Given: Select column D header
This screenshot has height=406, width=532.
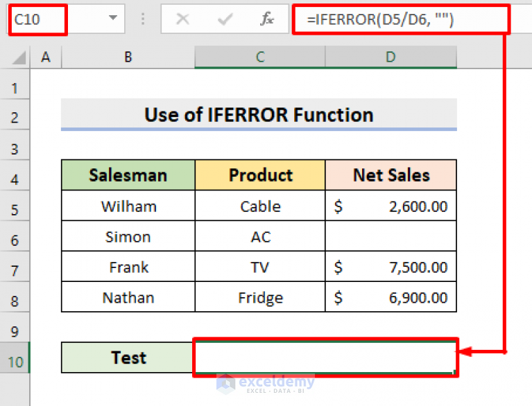Looking at the screenshot, I should click(x=391, y=57).
